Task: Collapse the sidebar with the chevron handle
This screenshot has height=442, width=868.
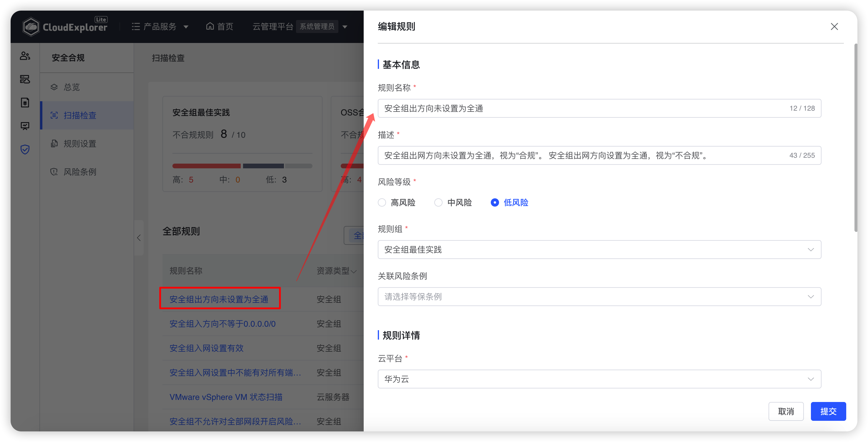Action: coord(139,238)
